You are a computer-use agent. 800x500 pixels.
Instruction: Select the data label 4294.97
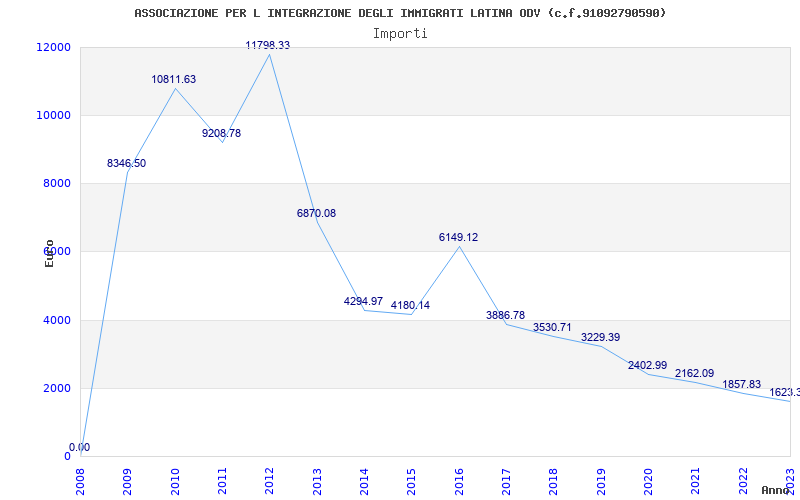point(363,302)
